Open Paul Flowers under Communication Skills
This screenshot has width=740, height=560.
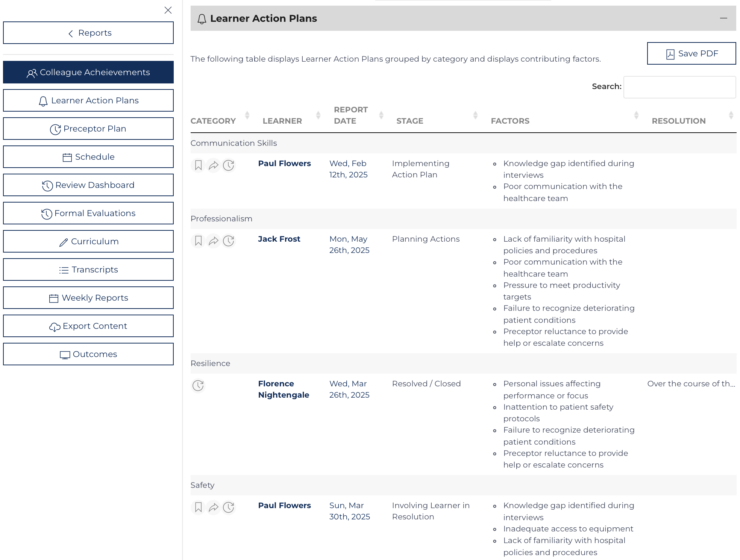click(284, 163)
